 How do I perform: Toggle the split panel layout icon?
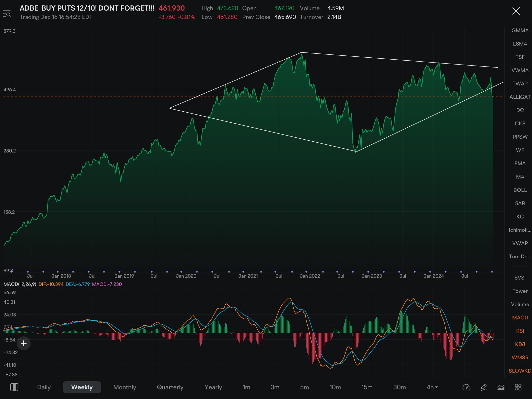14,387
